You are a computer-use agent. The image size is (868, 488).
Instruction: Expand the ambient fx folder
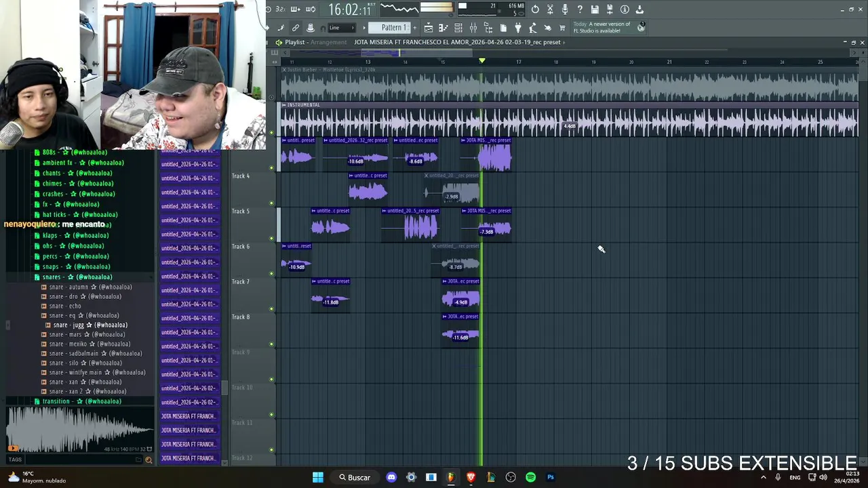pyautogui.click(x=79, y=163)
